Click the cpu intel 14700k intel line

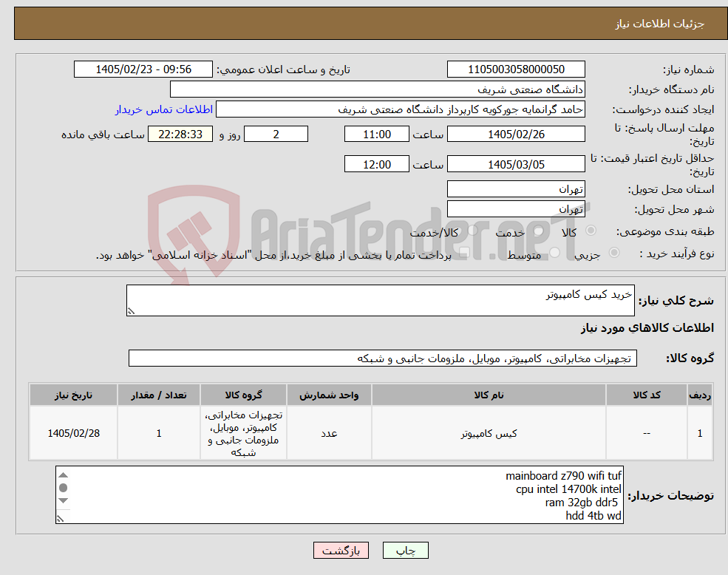(x=568, y=489)
